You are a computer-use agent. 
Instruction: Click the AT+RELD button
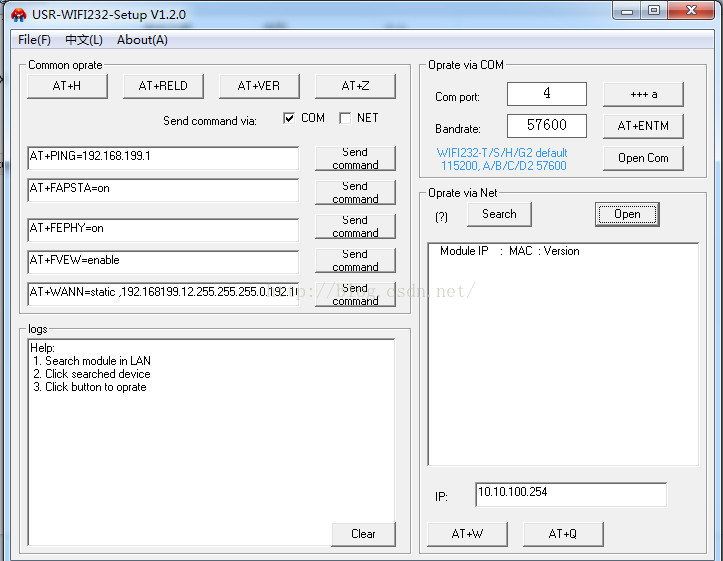(x=163, y=86)
